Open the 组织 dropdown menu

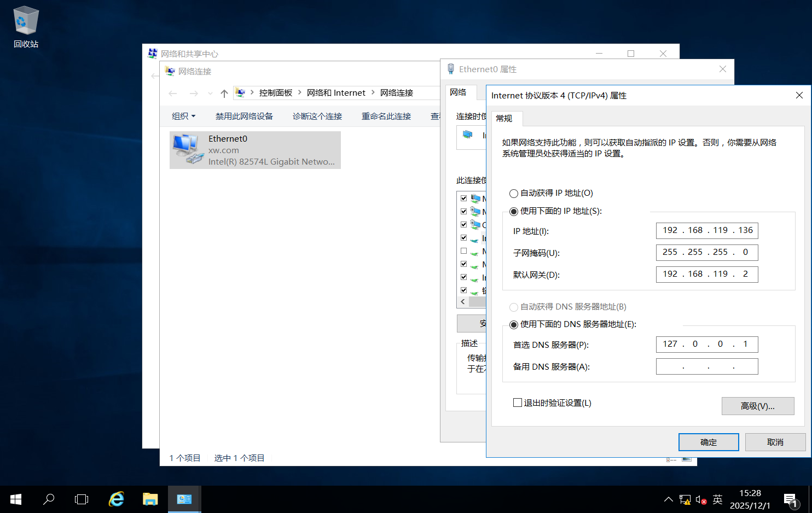pos(183,115)
